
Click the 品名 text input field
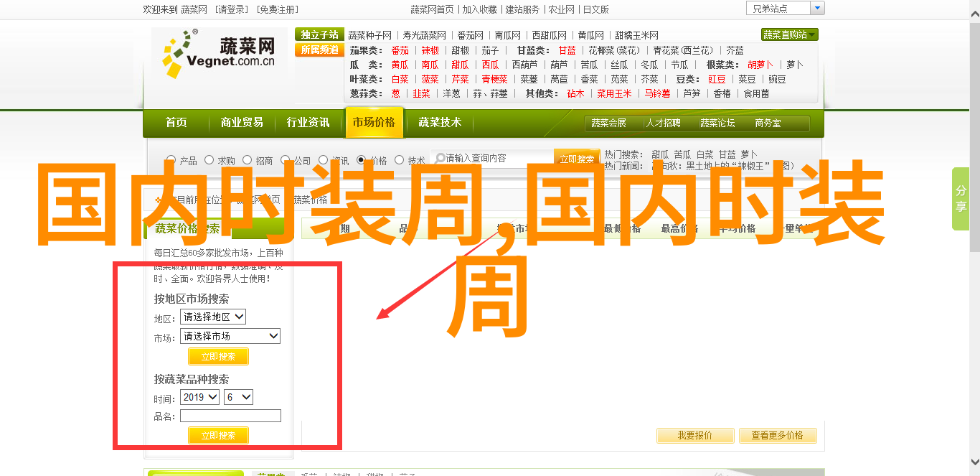(x=230, y=416)
